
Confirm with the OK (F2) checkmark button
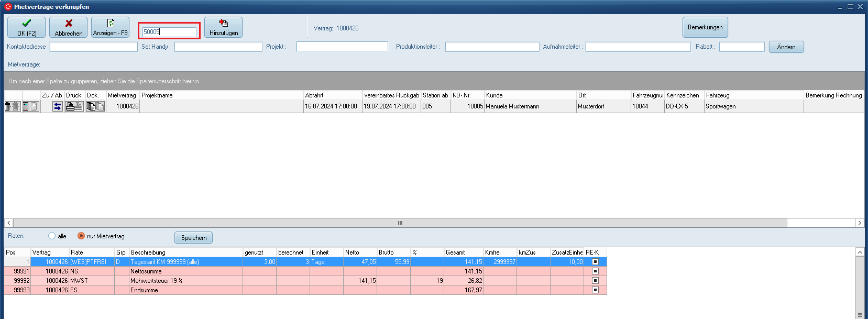27,27
